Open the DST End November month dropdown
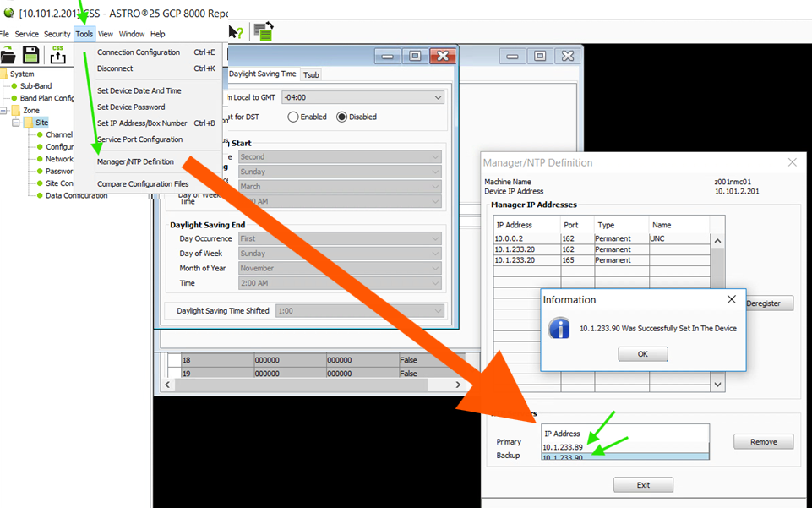This screenshot has width=812, height=508. [340, 268]
